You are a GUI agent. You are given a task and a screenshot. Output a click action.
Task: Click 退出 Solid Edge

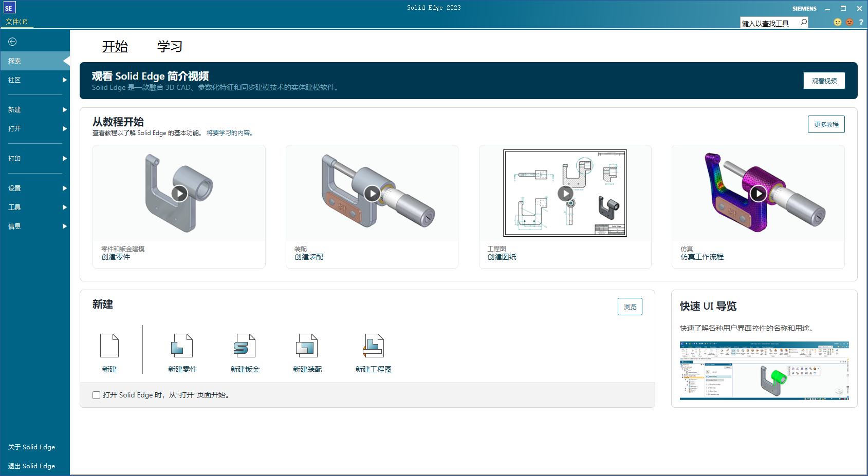32,466
